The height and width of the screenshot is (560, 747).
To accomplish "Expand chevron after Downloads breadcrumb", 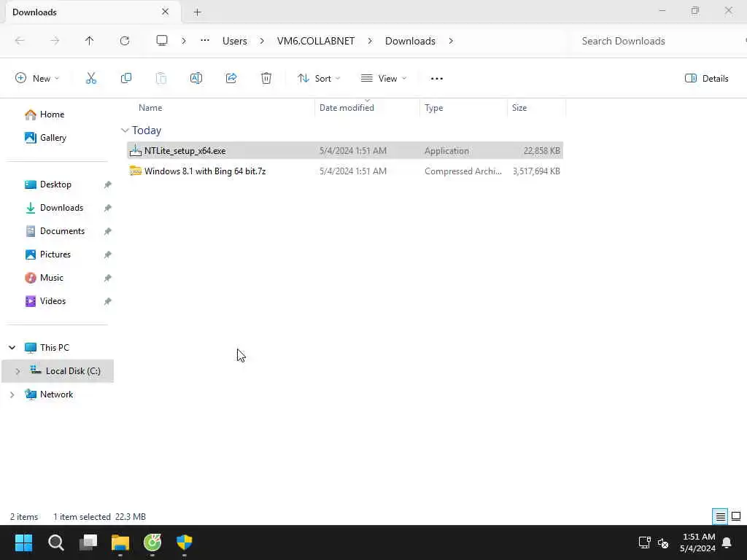I will 451,41.
